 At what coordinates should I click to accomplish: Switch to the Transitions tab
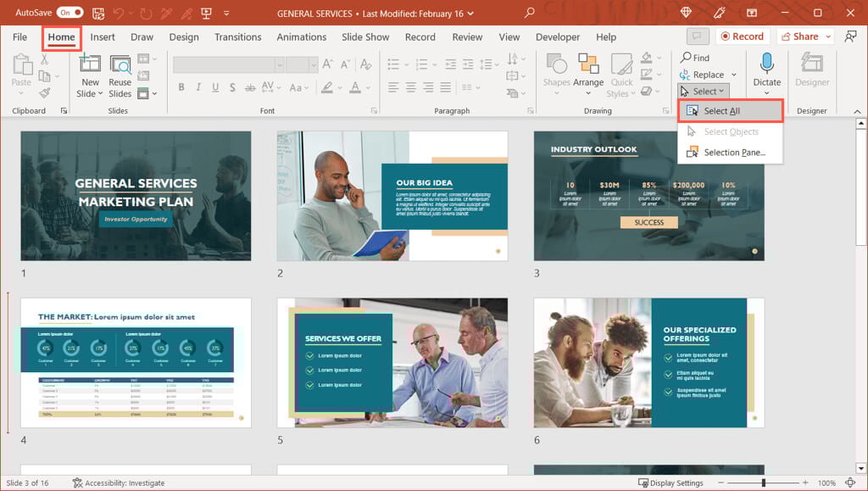[x=237, y=37]
